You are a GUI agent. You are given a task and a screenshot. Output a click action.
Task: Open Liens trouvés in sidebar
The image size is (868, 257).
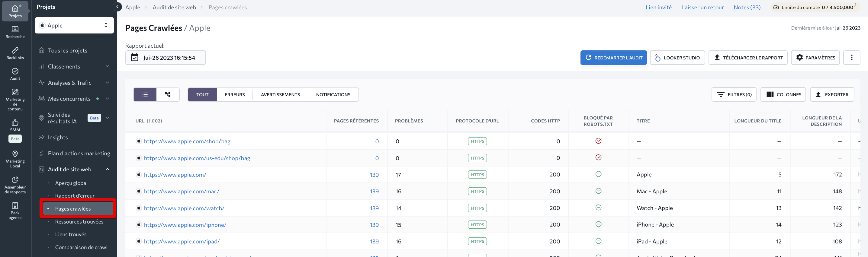click(71, 234)
